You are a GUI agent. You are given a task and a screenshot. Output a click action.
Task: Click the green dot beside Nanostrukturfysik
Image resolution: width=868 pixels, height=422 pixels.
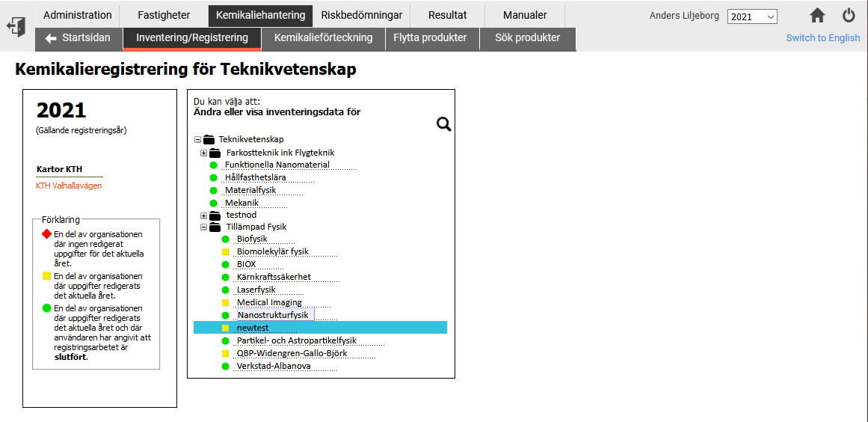coord(225,315)
